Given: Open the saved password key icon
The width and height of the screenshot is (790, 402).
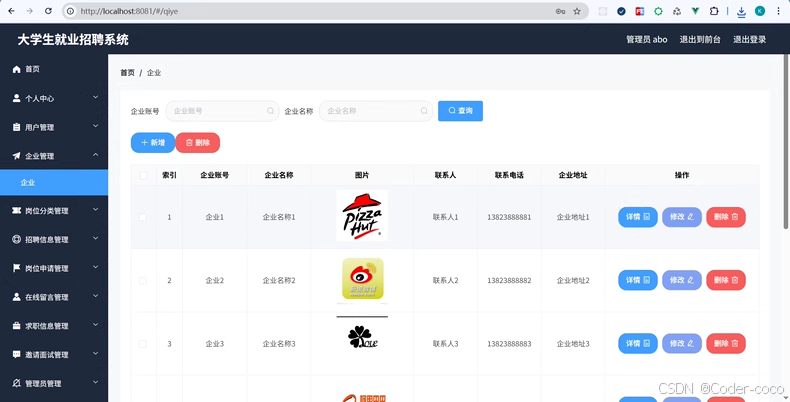Looking at the screenshot, I should [560, 11].
